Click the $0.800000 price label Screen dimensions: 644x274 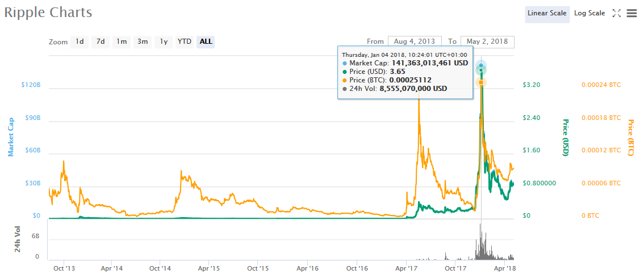point(540,183)
